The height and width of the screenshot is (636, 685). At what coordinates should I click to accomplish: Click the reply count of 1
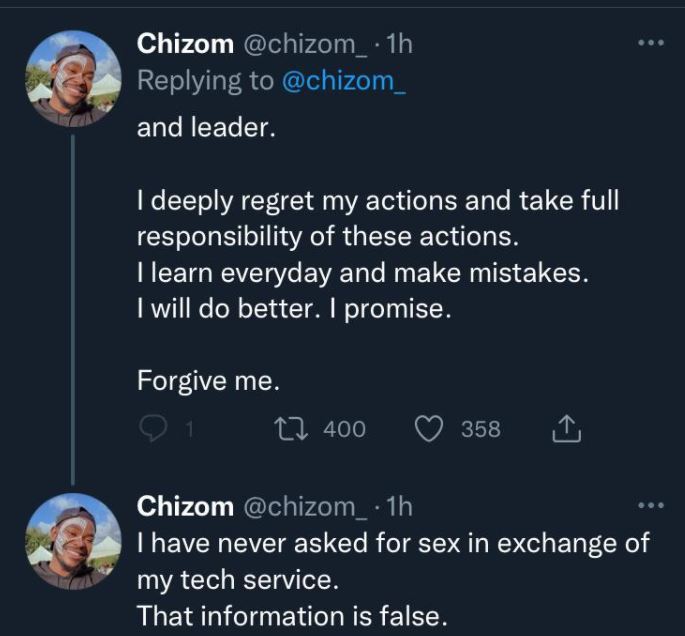point(188,429)
